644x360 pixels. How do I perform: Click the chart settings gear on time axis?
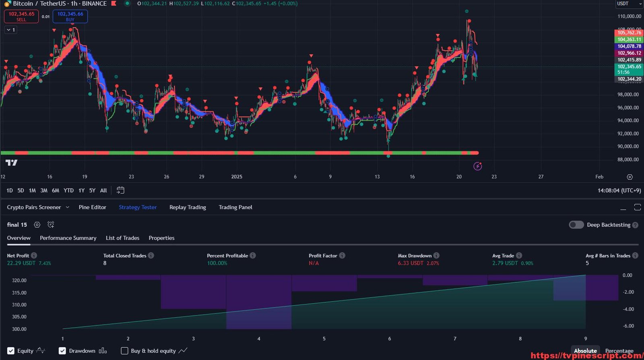[630, 177]
